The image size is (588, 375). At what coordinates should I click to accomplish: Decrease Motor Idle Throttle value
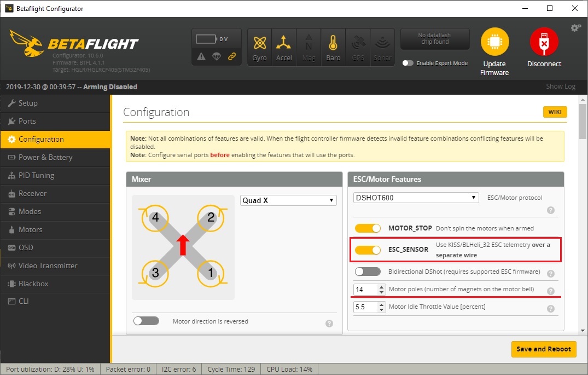(x=382, y=310)
